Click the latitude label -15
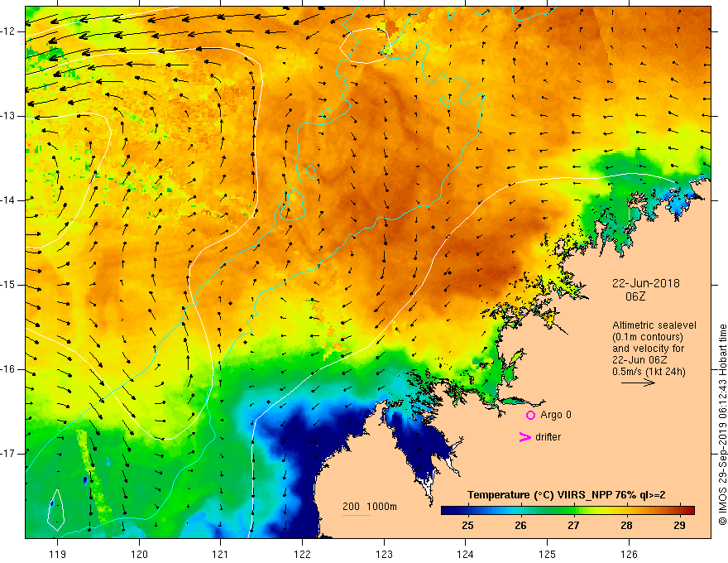728x563 pixels. click(8, 285)
